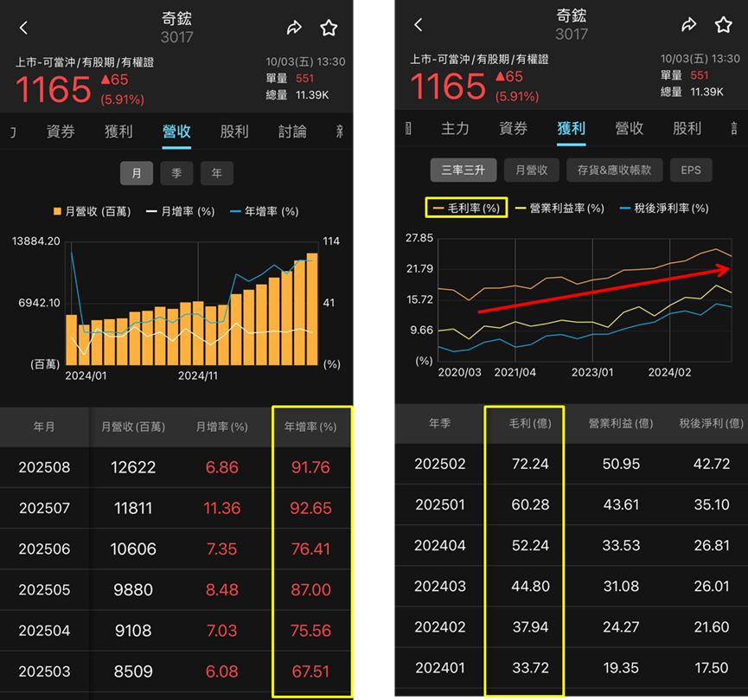Viewport: 748px width, 700px height.
Task: Select EPS chart button
Action: [691, 170]
